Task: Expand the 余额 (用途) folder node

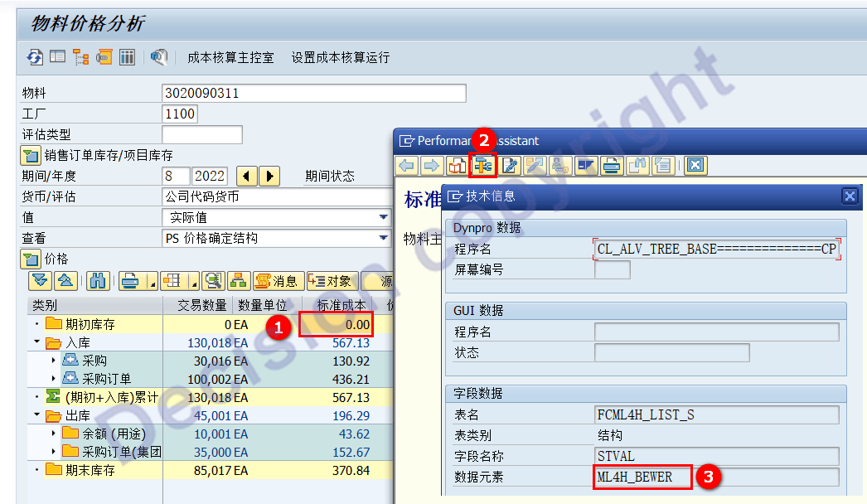Action: coord(53,434)
